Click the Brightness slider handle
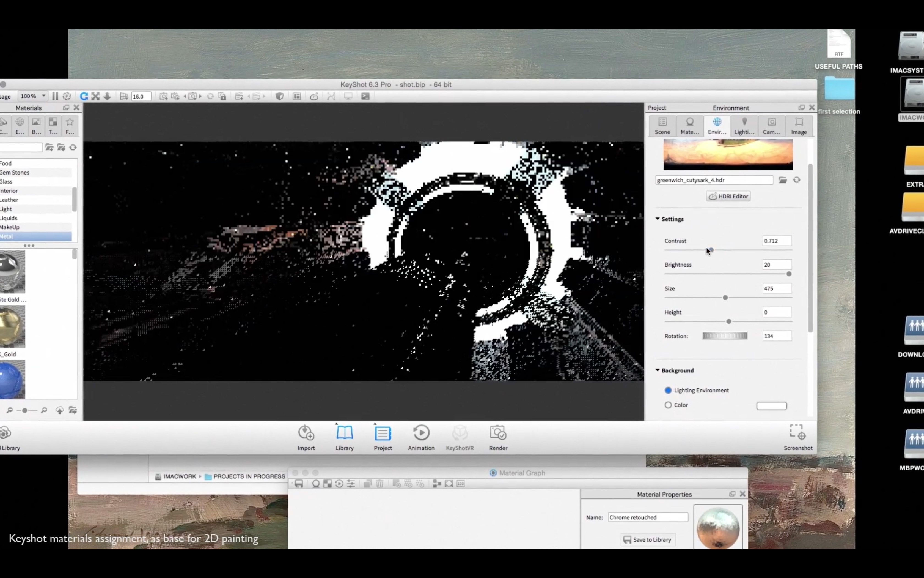924x578 pixels. pos(789,274)
